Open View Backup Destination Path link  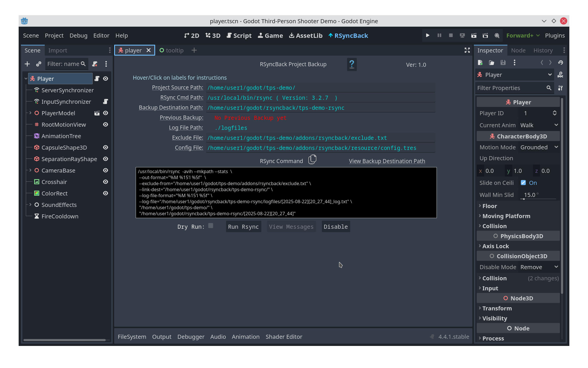pos(387,161)
